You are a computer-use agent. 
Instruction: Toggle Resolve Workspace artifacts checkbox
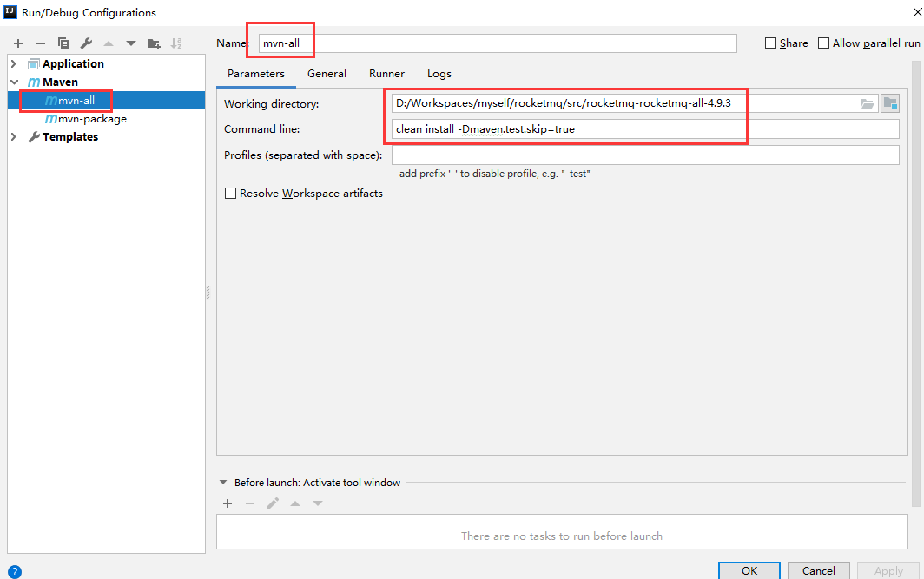(x=231, y=194)
